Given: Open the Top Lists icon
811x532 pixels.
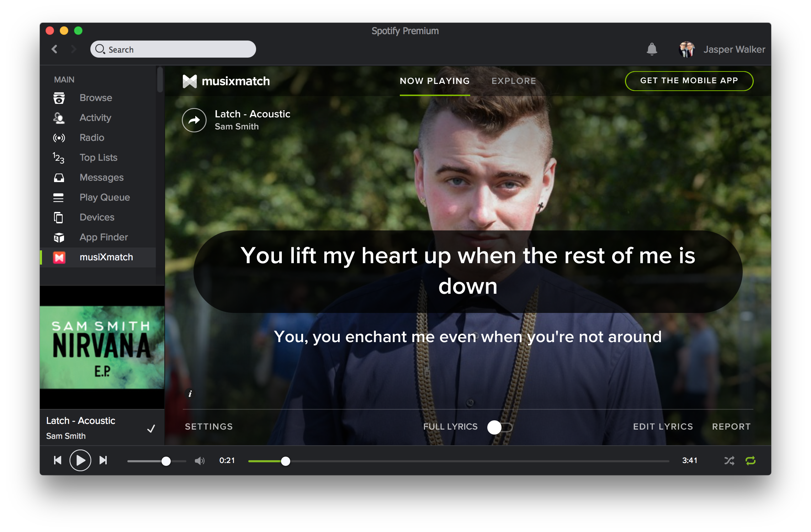Looking at the screenshot, I should (59, 158).
